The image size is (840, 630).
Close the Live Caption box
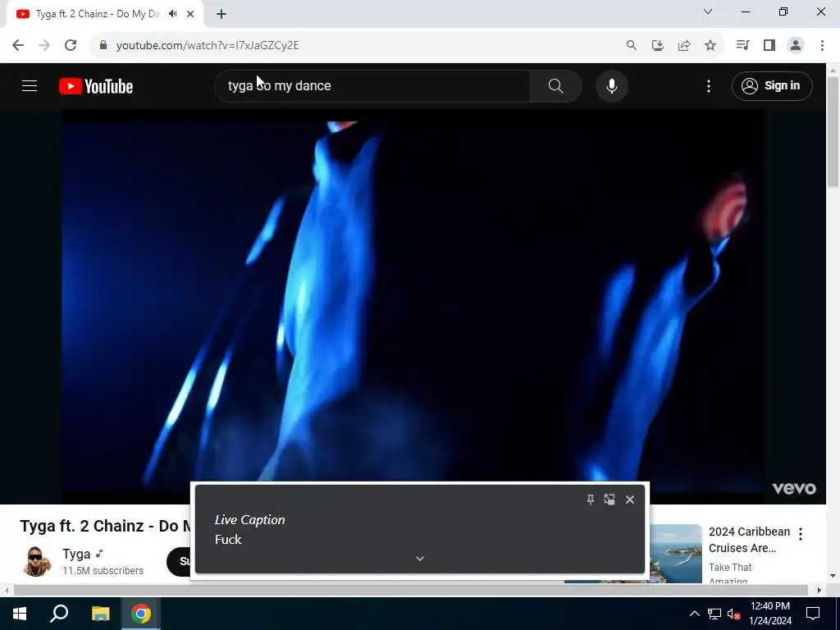630,500
